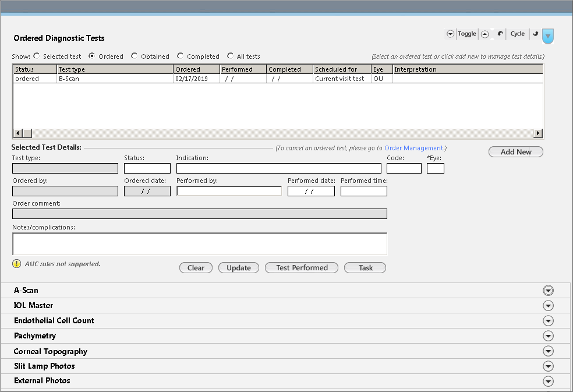Screen dimensions: 573x392
Task: Click into the Status input field
Action: [x=147, y=168]
